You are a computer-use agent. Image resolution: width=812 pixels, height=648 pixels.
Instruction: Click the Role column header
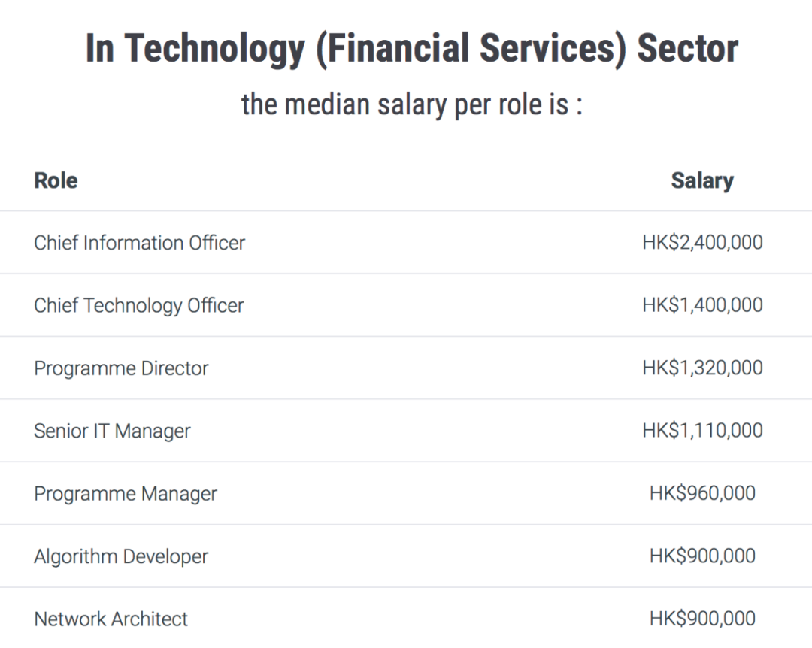(x=56, y=180)
